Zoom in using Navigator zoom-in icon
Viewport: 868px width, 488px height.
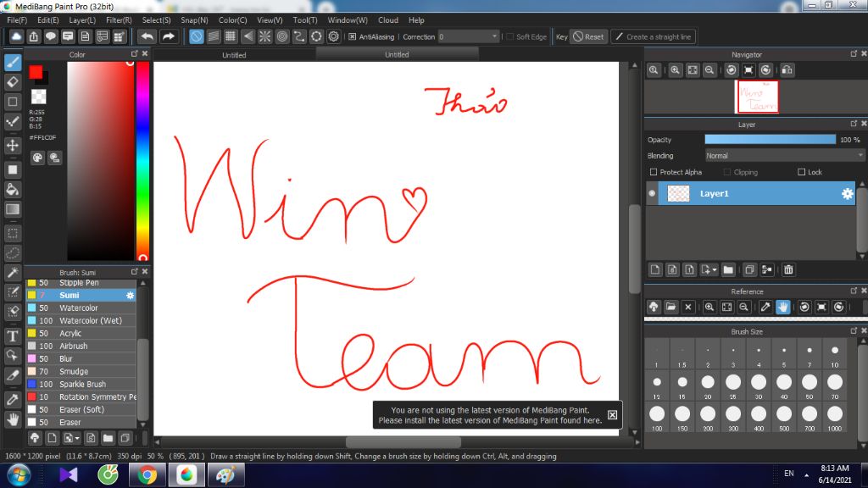[676, 70]
